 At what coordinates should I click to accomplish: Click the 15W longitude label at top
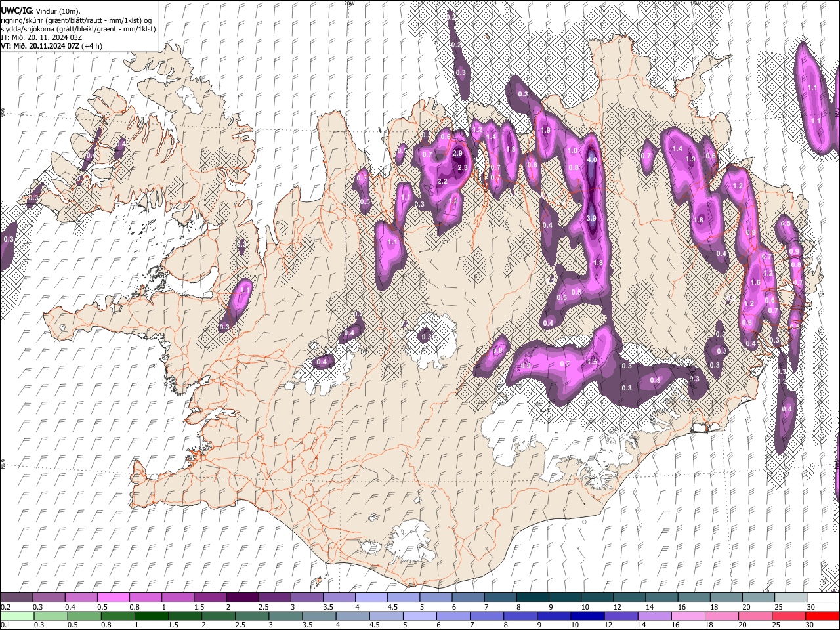(695, 3)
